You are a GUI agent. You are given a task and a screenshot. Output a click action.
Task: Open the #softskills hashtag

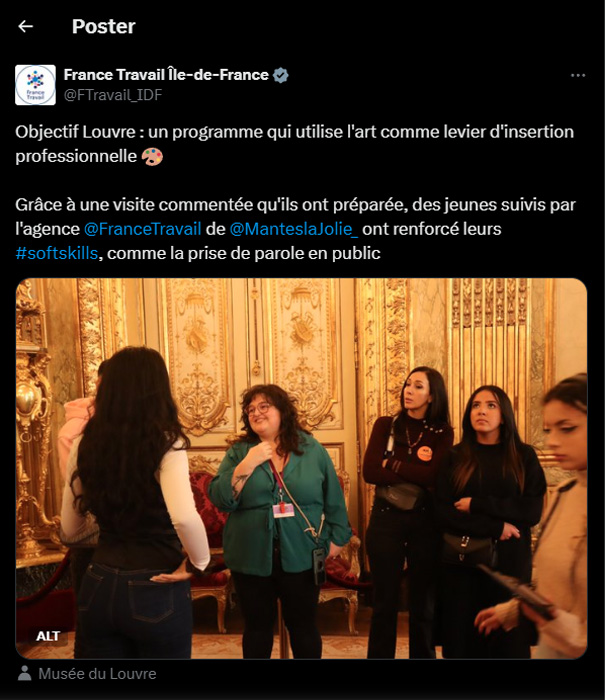coord(57,254)
